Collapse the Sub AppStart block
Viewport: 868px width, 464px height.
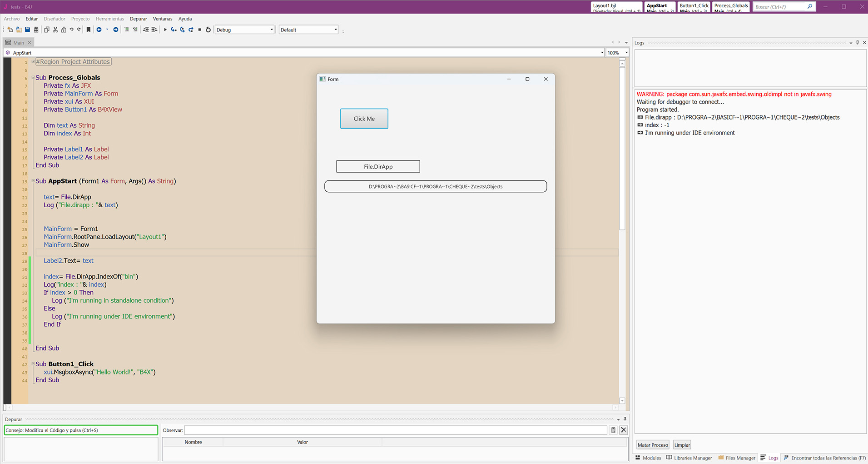pos(33,181)
